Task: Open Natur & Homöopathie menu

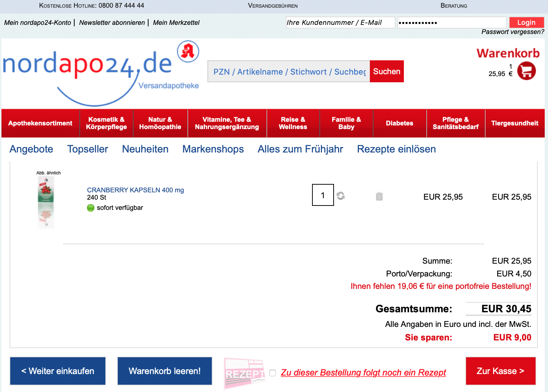Action: (160, 123)
